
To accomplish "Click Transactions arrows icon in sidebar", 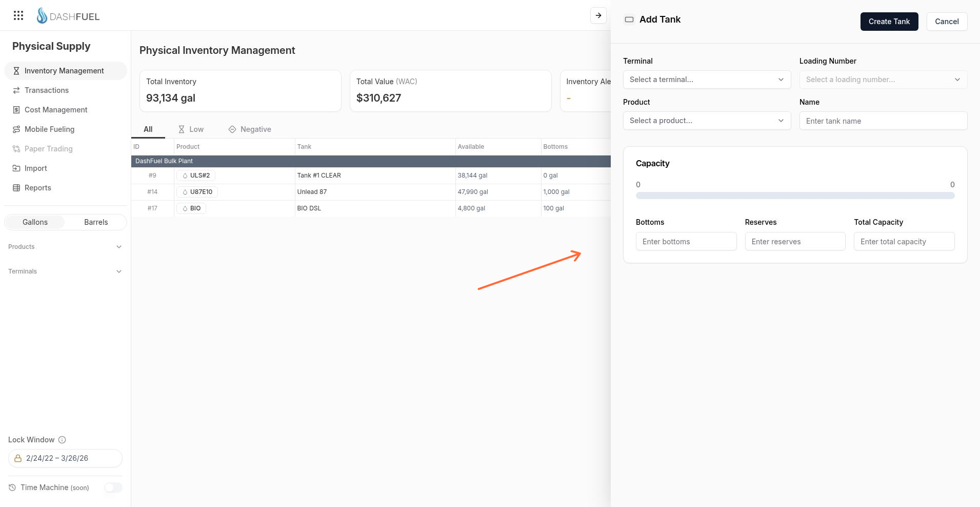I will coord(16,90).
